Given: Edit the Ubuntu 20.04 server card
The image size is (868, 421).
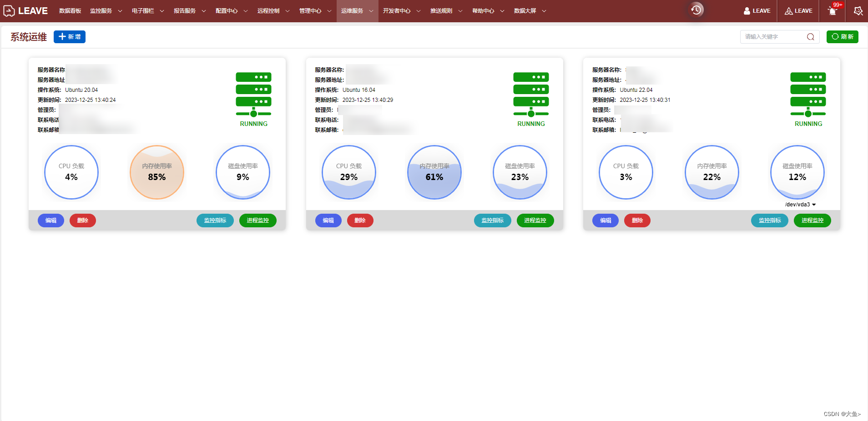Looking at the screenshot, I should pyautogui.click(x=51, y=221).
